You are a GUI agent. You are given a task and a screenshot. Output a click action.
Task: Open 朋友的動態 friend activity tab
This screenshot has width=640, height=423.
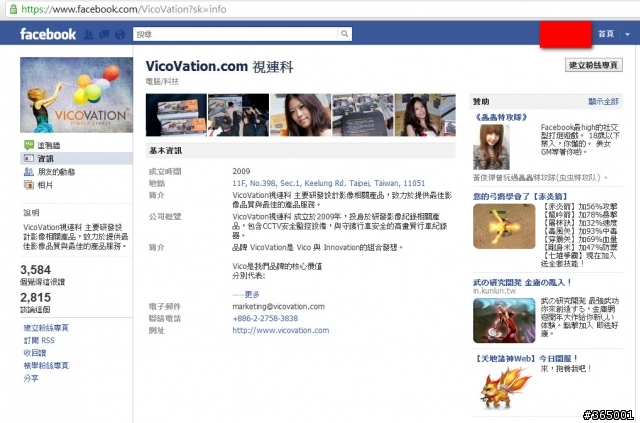coord(56,172)
